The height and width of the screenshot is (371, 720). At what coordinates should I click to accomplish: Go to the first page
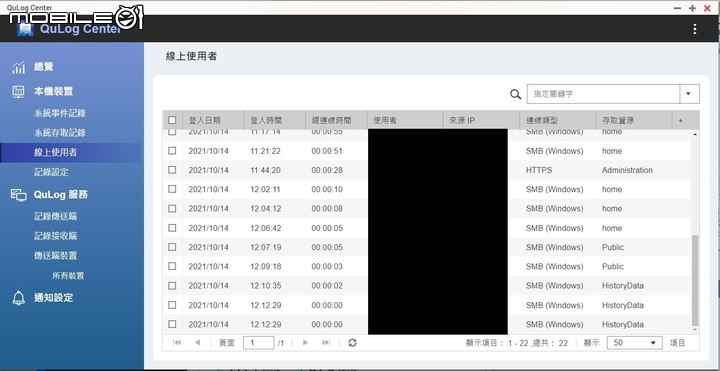tap(177, 343)
